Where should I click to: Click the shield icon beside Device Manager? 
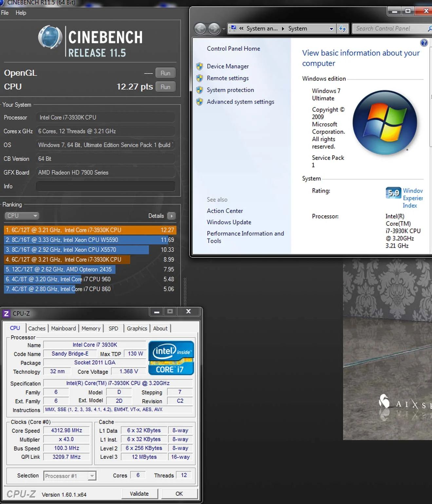coord(199,67)
